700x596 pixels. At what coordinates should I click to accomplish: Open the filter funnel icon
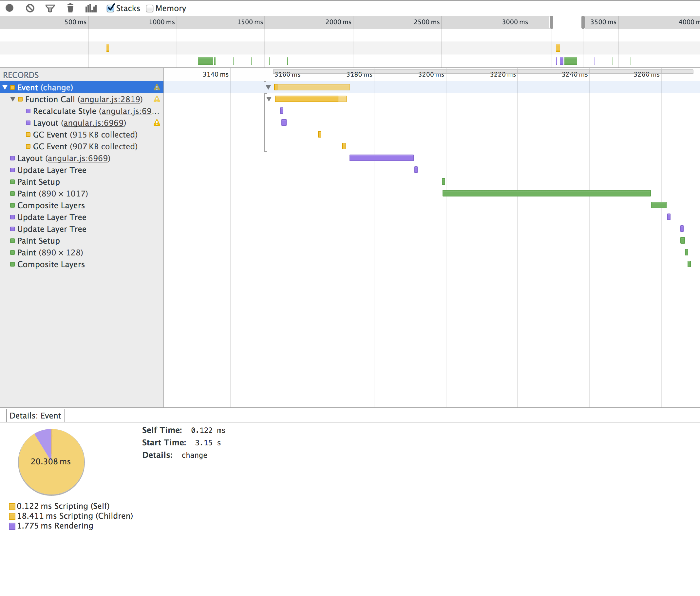(x=50, y=8)
